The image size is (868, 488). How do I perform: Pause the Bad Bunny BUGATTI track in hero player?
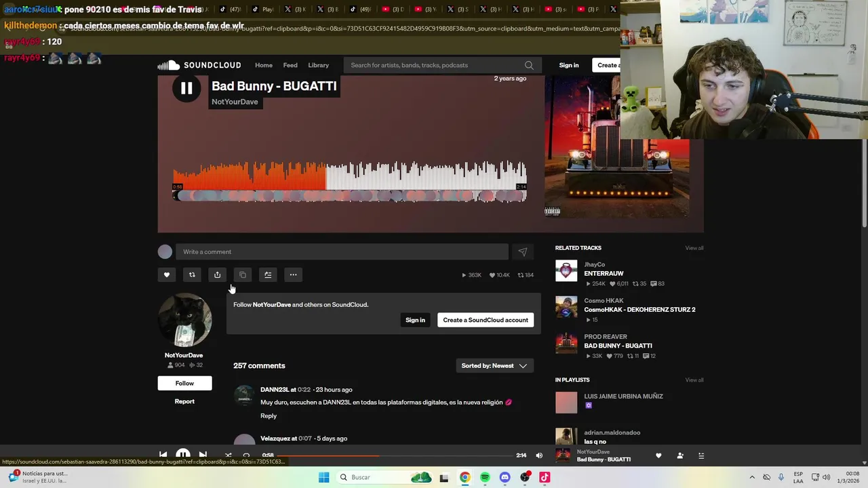[186, 88]
